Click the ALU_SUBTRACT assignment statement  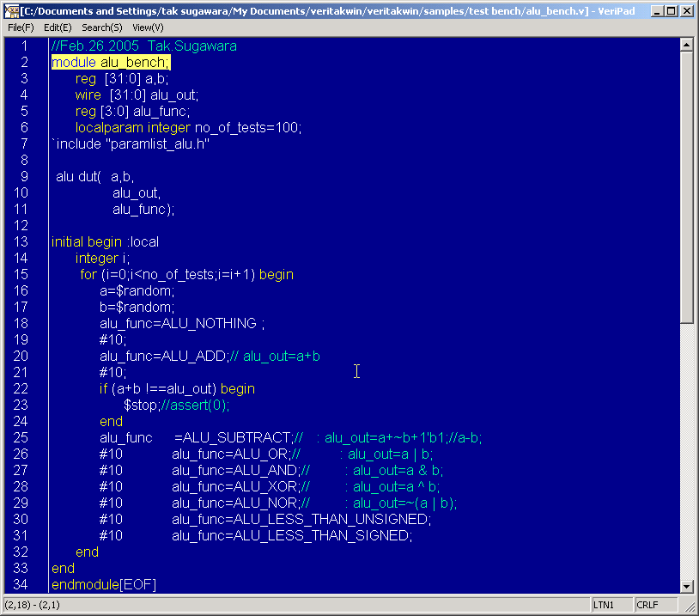pyautogui.click(x=197, y=437)
